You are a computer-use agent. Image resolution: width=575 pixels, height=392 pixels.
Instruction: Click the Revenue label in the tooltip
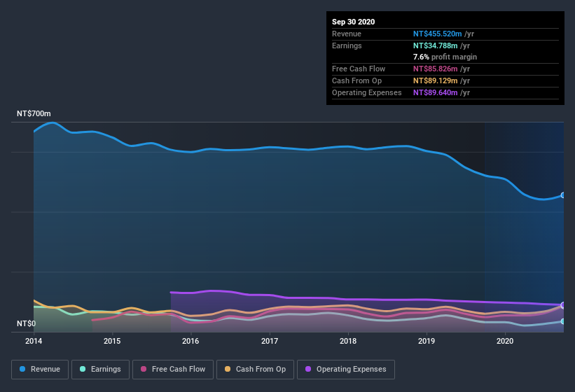tap(347, 34)
